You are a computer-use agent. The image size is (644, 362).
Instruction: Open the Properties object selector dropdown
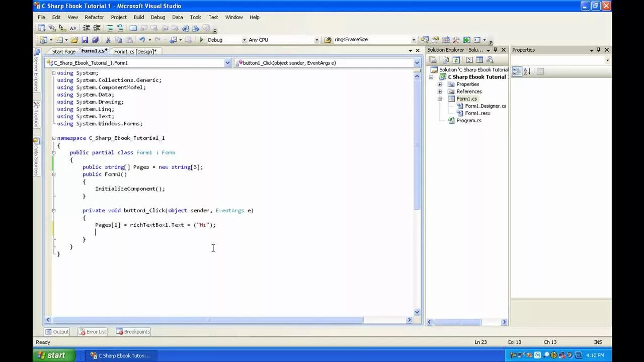click(x=607, y=60)
